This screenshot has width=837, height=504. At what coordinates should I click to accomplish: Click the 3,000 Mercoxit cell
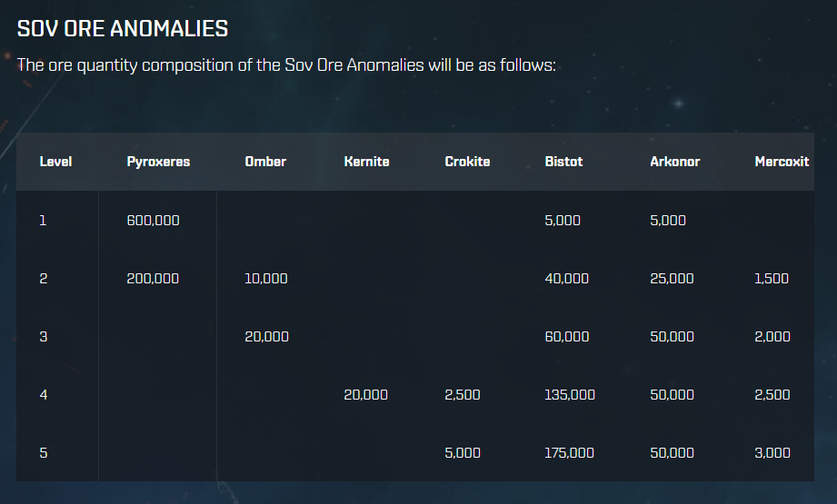tap(772, 452)
